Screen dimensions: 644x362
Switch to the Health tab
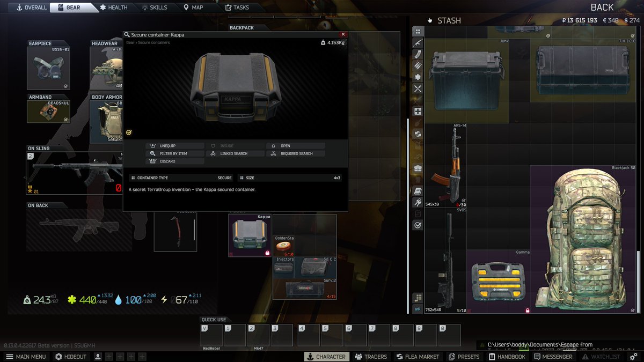(114, 8)
